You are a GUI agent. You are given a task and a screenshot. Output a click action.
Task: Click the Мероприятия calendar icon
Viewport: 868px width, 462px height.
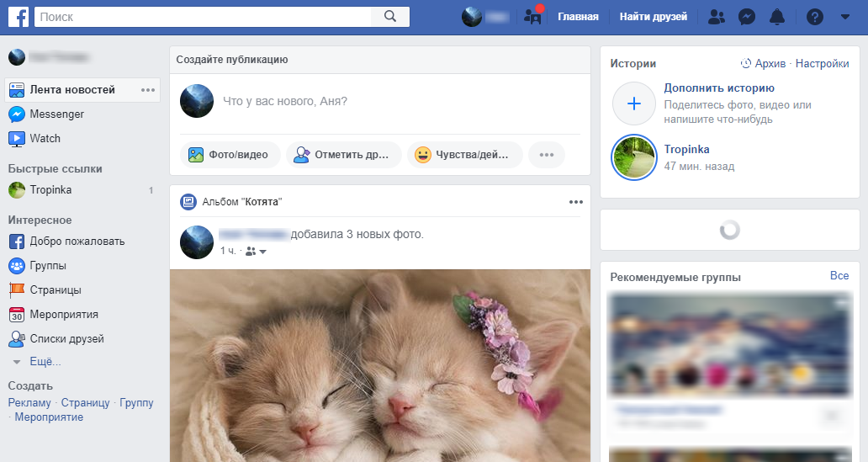[17, 315]
